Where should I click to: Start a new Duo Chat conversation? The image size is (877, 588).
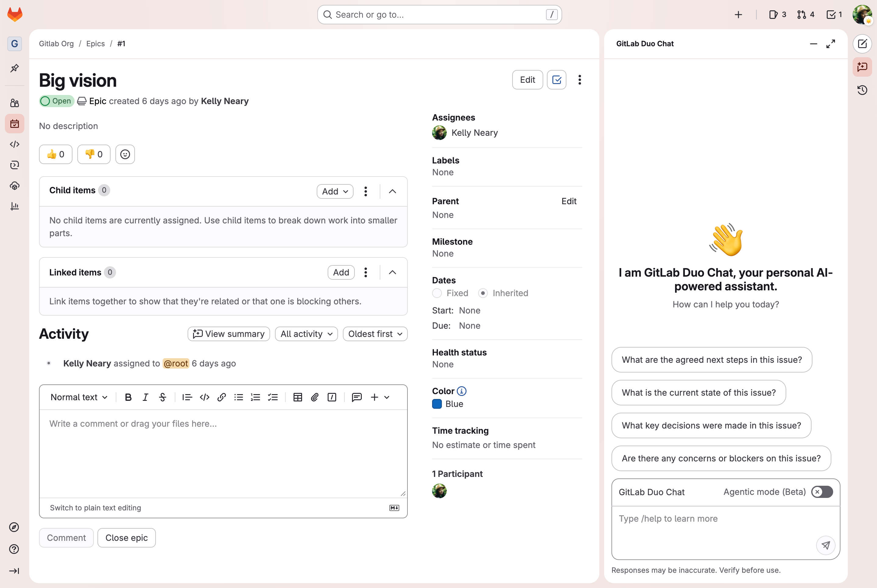tap(862, 44)
